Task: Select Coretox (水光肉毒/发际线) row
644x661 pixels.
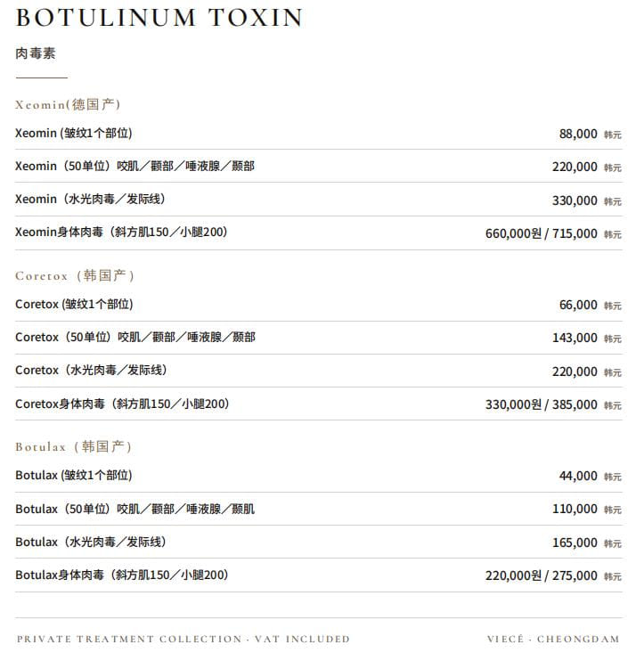Action: (x=319, y=371)
